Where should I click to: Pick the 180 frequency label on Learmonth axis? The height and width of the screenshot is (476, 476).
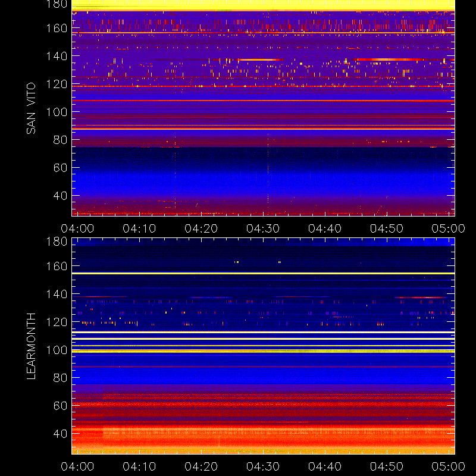57,242
